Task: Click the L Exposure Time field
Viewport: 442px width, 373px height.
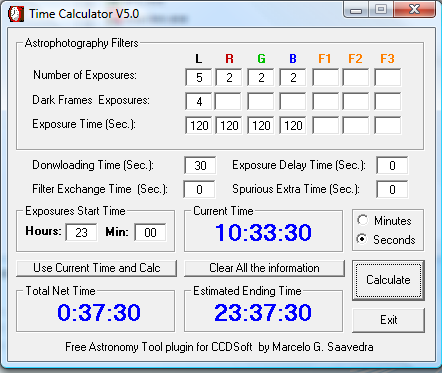Action: (x=199, y=125)
